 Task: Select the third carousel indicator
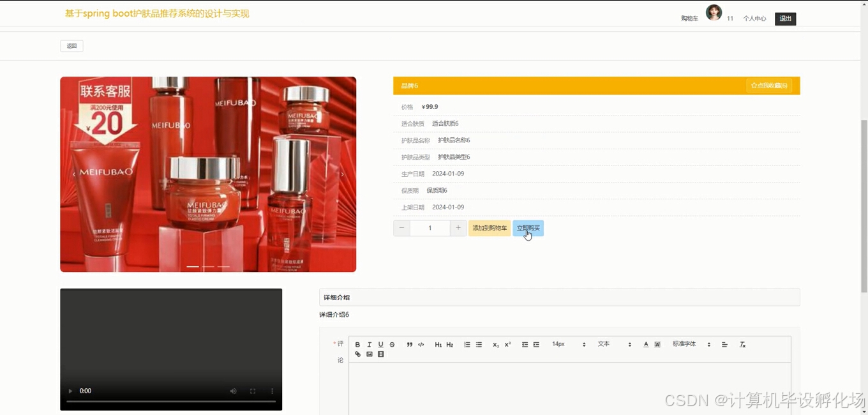(223, 266)
